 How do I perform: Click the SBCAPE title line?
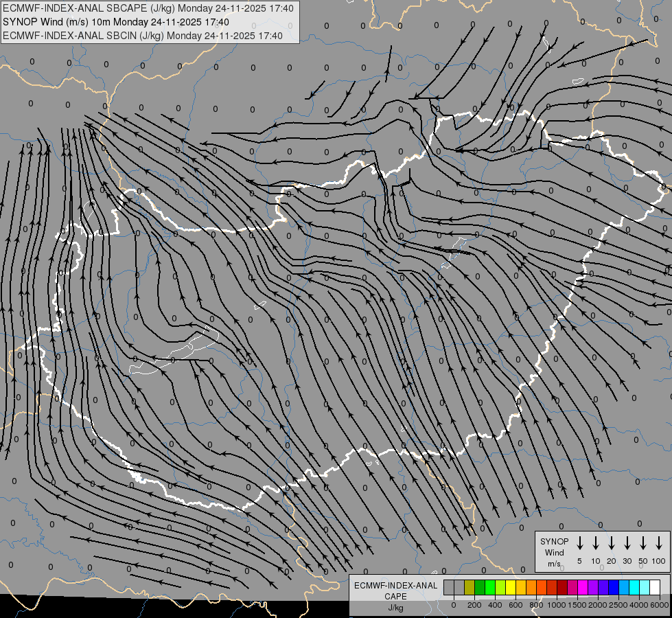pos(148,8)
